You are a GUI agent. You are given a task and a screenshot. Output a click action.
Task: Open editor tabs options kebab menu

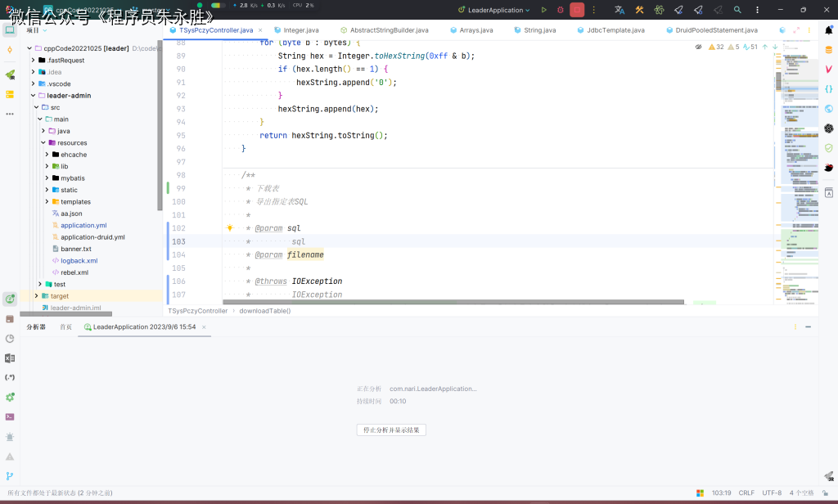[809, 30]
